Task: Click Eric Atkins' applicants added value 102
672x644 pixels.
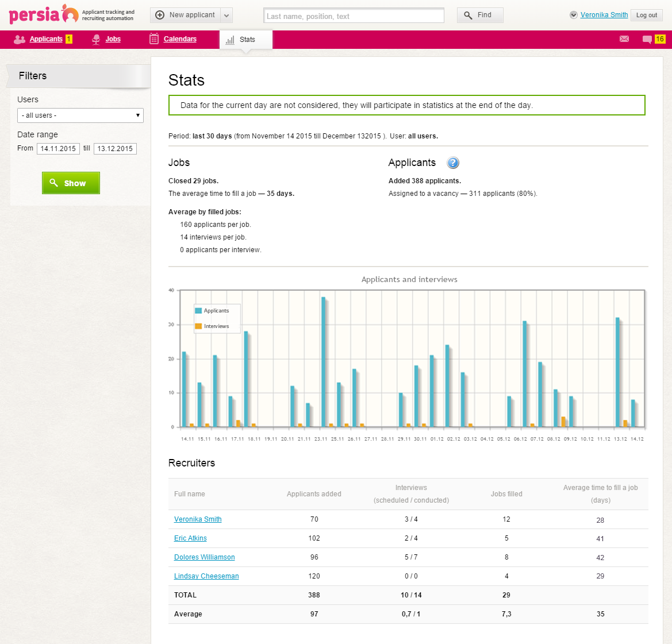Action: pyautogui.click(x=314, y=538)
